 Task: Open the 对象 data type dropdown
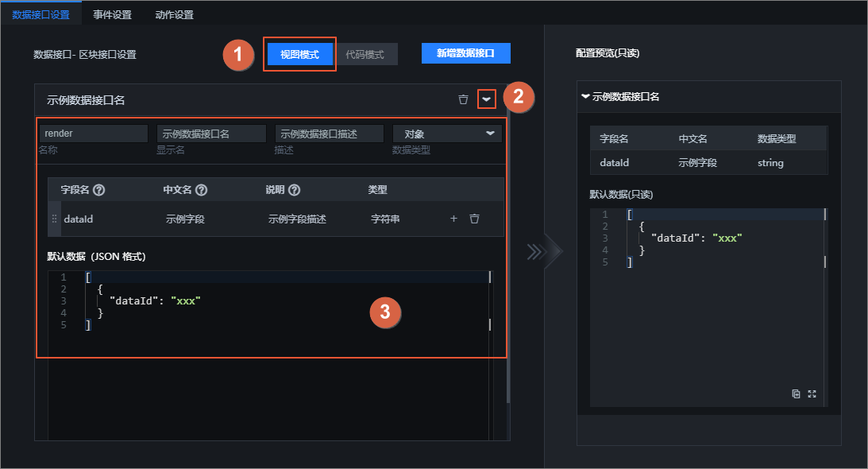[x=447, y=134]
